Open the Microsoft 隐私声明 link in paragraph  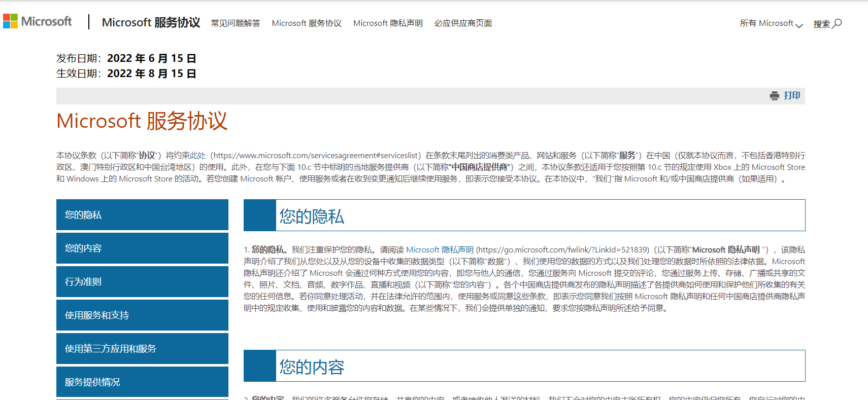tap(440, 250)
